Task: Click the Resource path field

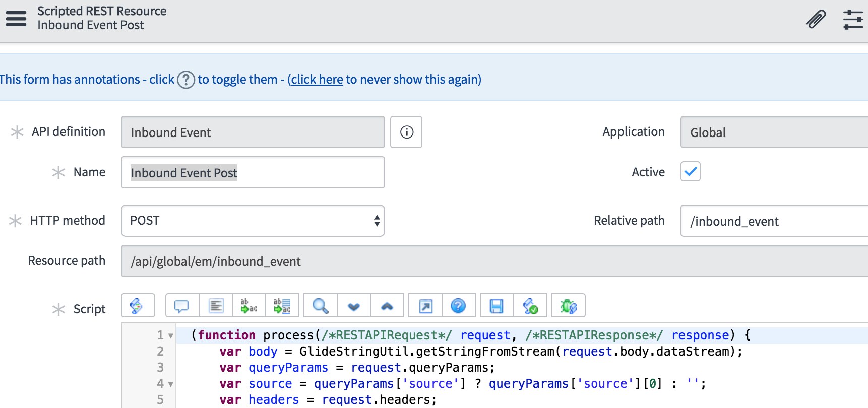Action: point(494,261)
